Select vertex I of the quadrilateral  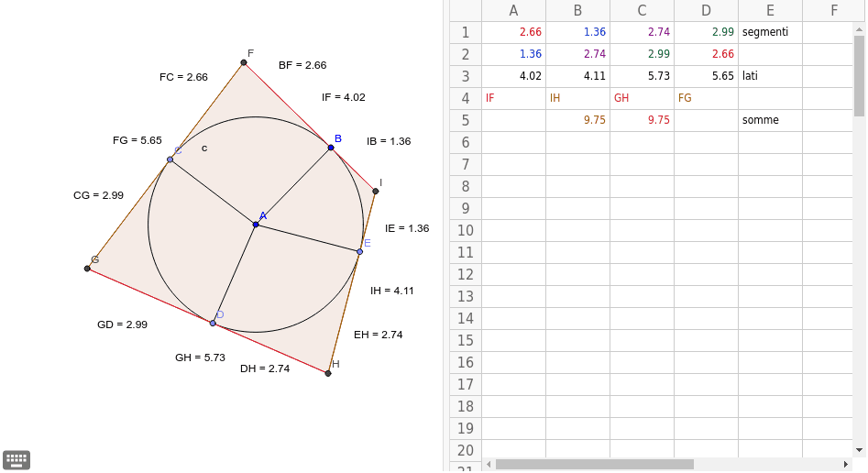tap(375, 191)
